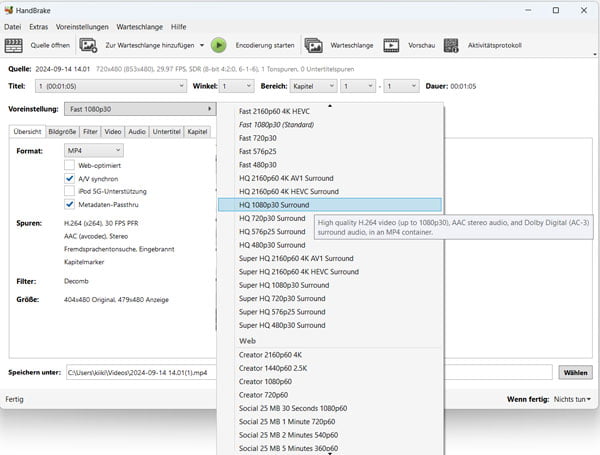Click the Vorschau preview icon
Image resolution: width=600 pixels, height=455 pixels.
pos(391,45)
